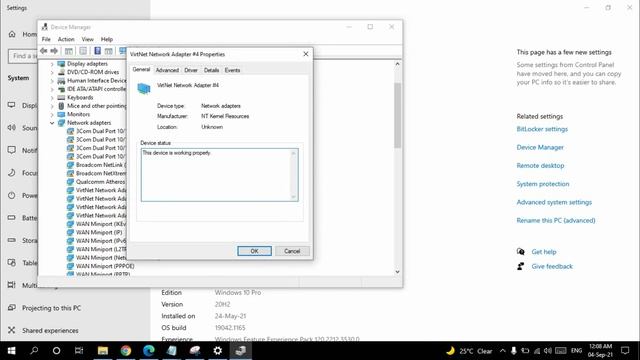The width and height of the screenshot is (640, 360).
Task: Collapse the Network adapters node
Action: [52, 123]
